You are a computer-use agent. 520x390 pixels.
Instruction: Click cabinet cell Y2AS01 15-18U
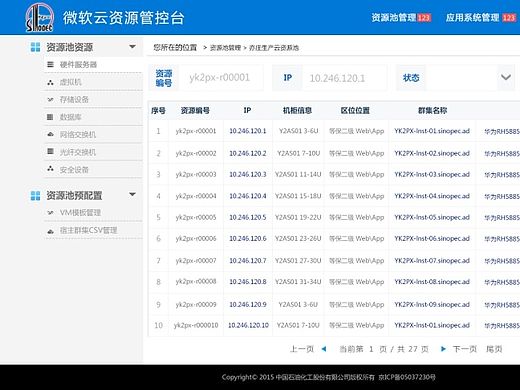(298, 196)
